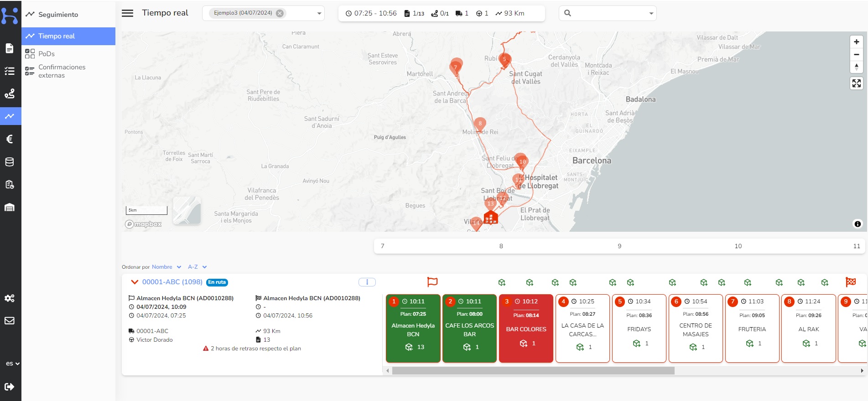Click the scrollbar left arrow
The image size is (868, 401).
(x=388, y=371)
